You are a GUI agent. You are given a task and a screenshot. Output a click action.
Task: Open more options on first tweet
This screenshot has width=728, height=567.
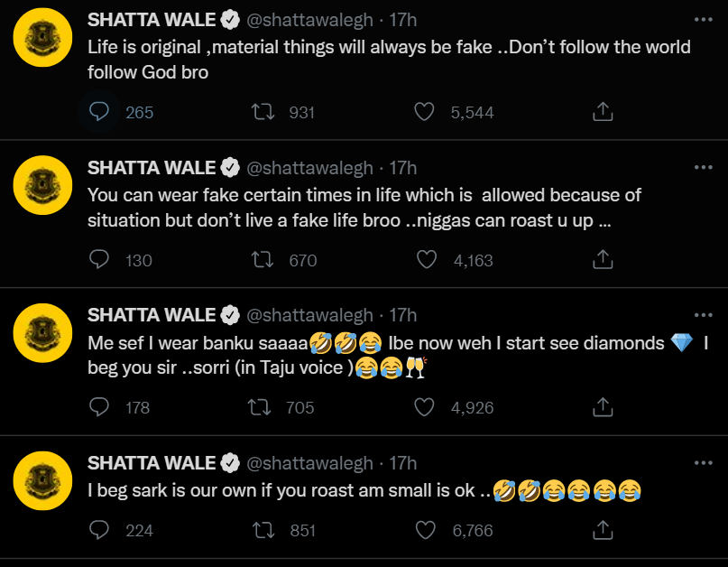click(704, 20)
